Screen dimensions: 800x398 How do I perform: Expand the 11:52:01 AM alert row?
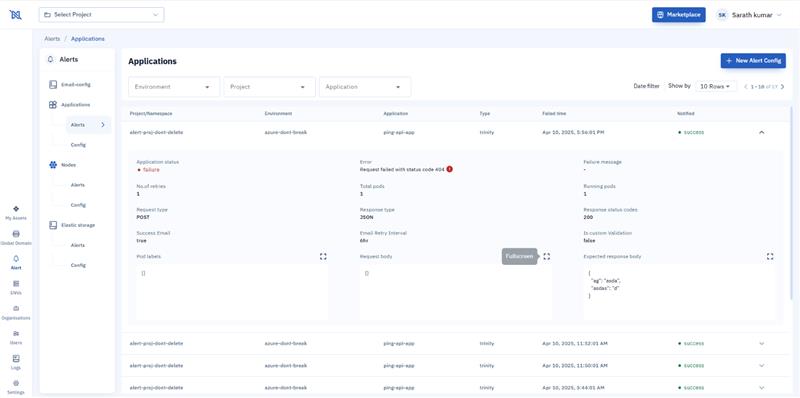pyautogui.click(x=762, y=343)
